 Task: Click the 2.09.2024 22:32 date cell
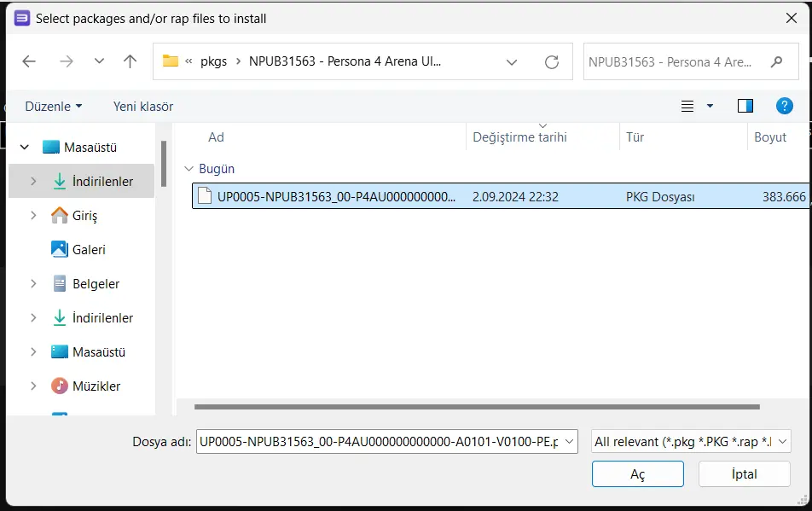tap(515, 197)
